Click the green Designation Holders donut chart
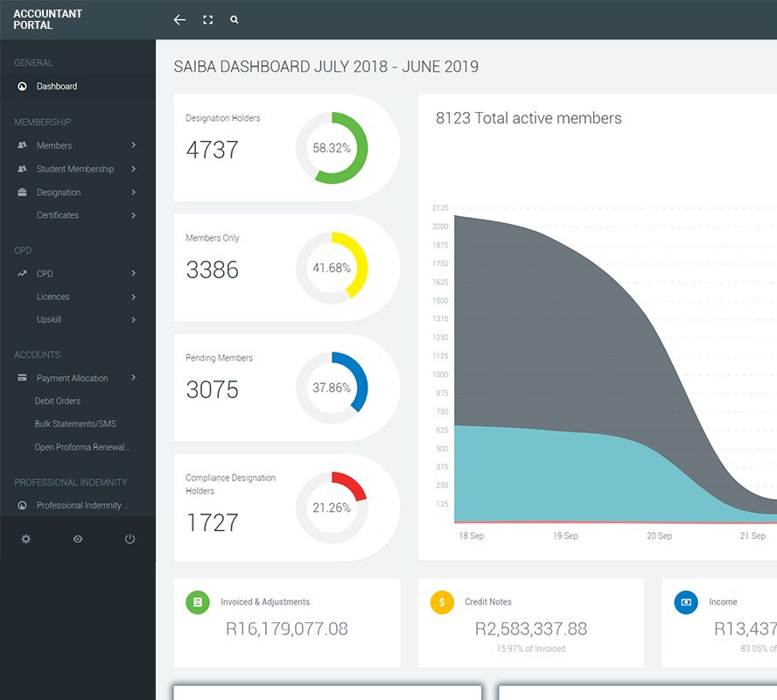Image resolution: width=777 pixels, height=700 pixels. [332, 148]
